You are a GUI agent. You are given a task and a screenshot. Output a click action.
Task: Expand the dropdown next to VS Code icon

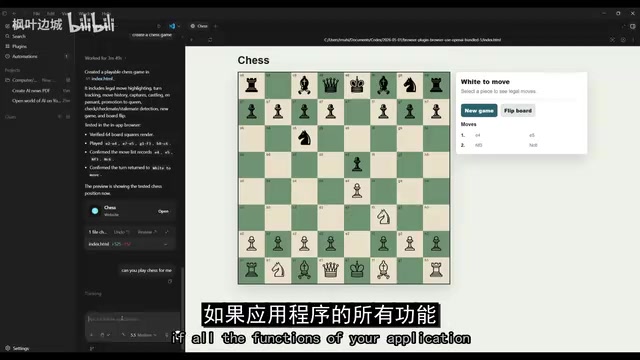[x=178, y=26]
